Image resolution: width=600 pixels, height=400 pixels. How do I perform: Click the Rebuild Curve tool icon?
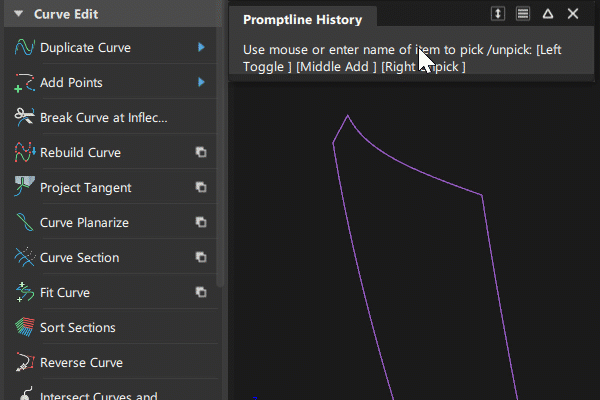click(24, 152)
